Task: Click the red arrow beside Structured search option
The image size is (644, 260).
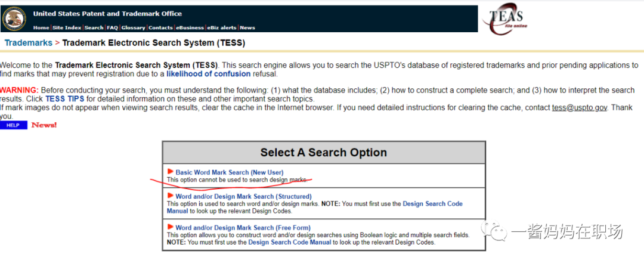Action: (x=171, y=196)
